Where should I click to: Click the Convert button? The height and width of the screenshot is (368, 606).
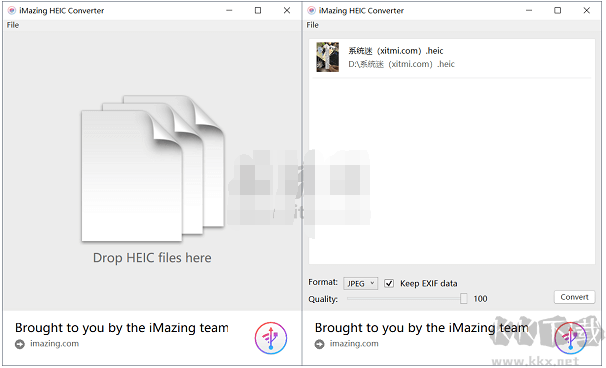pyautogui.click(x=574, y=297)
